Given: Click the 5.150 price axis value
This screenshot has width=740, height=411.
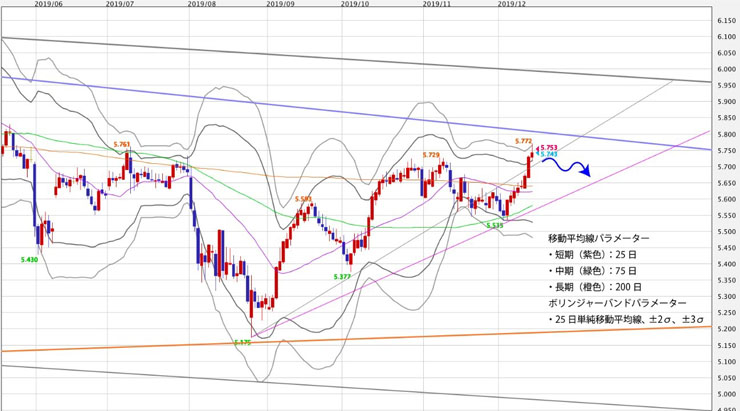Looking at the screenshot, I should tap(727, 346).
